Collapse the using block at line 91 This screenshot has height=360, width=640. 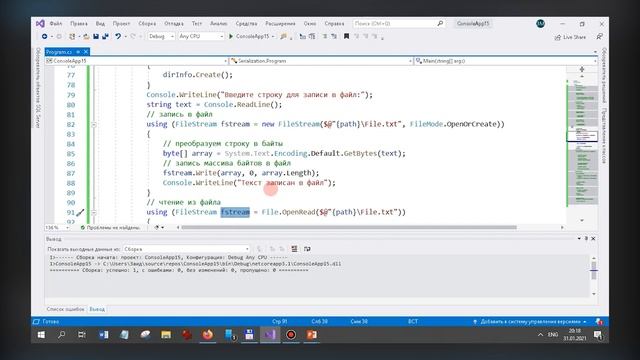[93, 213]
